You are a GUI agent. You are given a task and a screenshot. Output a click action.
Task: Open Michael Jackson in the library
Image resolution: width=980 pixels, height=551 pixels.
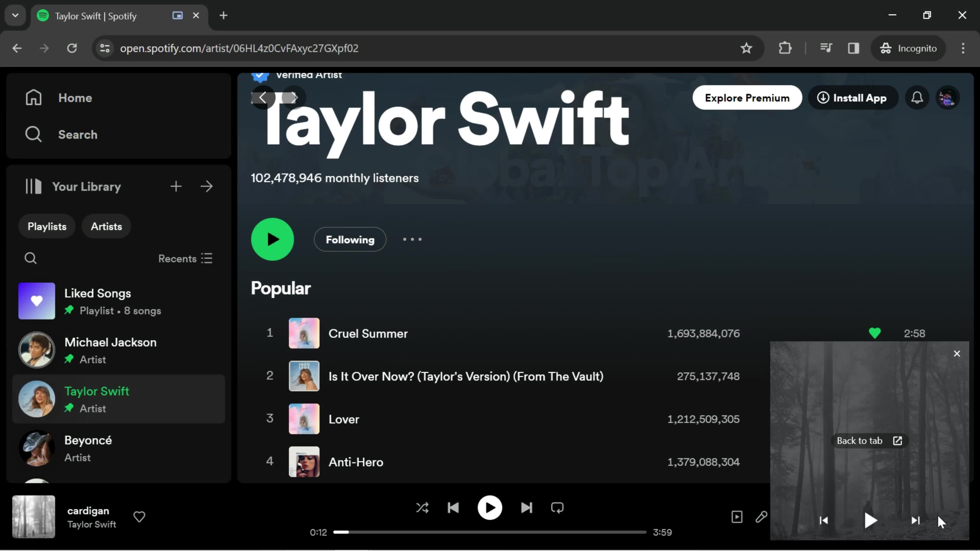(118, 350)
